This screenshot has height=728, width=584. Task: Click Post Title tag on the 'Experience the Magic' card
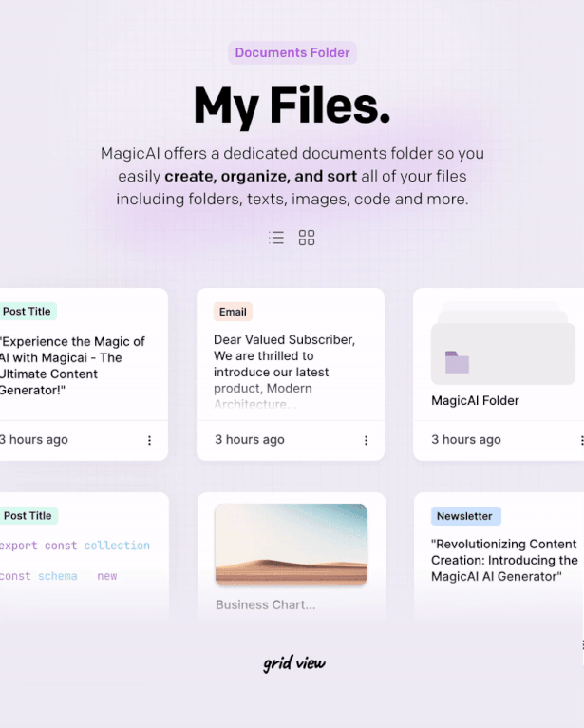pyautogui.click(x=28, y=312)
